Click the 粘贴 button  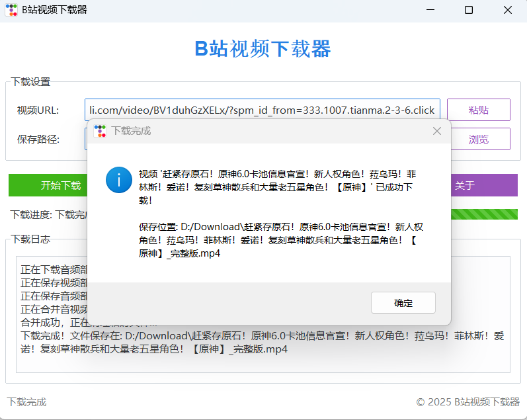478,110
